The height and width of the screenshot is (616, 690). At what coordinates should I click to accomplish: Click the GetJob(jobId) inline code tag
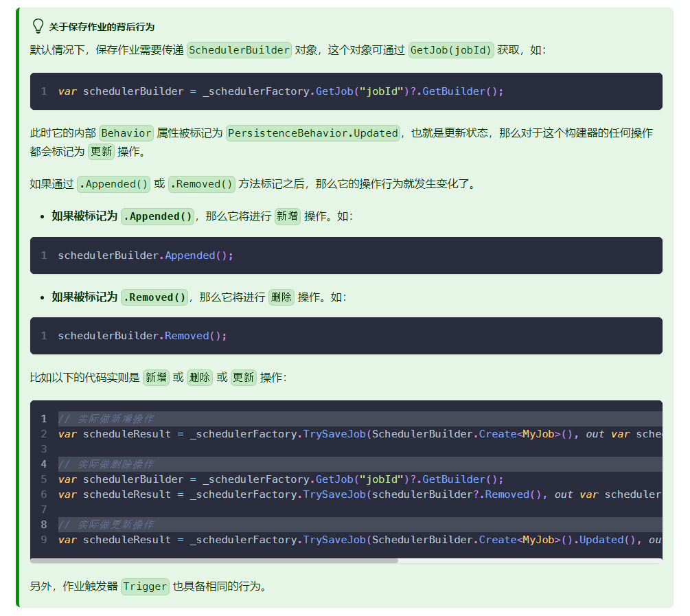[450, 50]
